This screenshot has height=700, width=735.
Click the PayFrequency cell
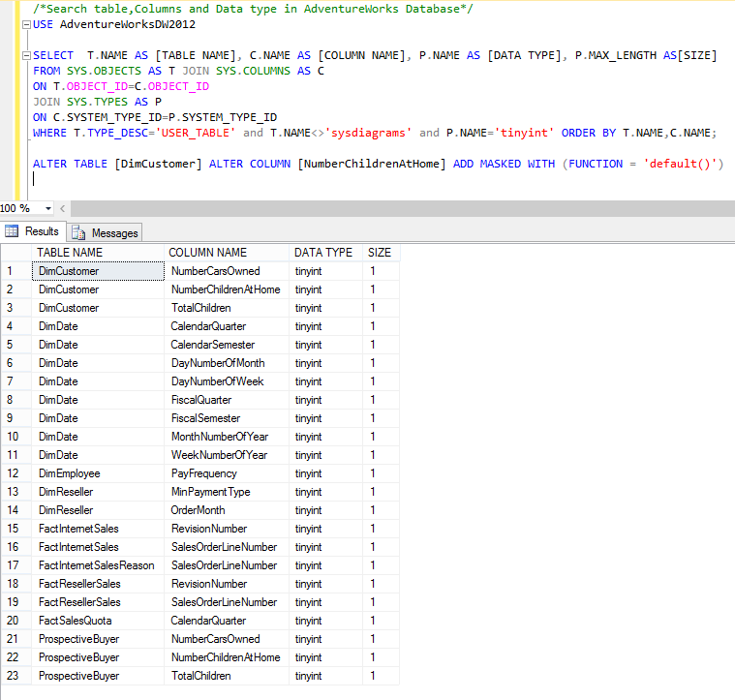pos(227,473)
